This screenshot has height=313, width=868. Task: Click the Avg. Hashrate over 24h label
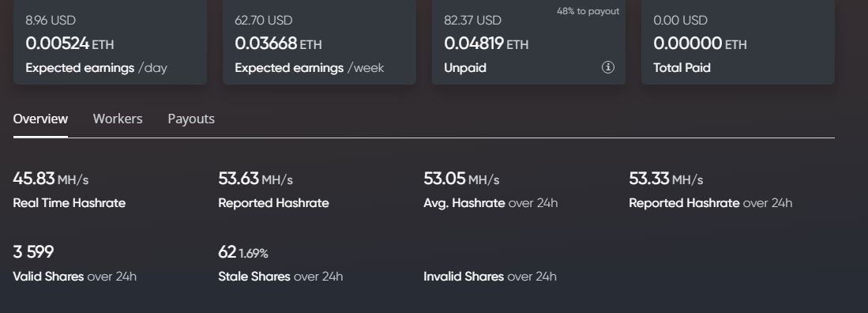[490, 203]
